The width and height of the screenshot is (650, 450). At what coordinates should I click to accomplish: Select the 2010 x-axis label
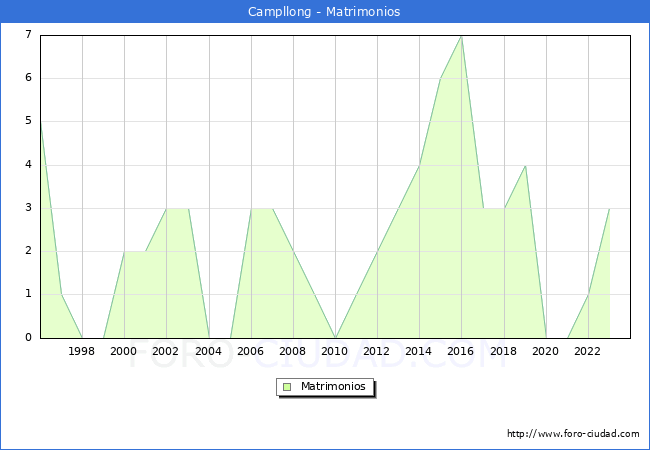(335, 351)
